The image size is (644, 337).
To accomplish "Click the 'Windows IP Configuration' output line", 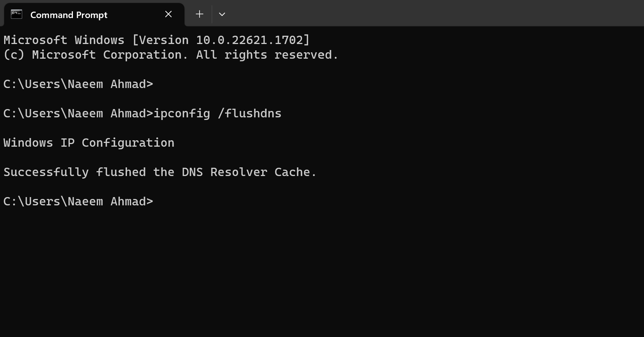I will [x=89, y=143].
